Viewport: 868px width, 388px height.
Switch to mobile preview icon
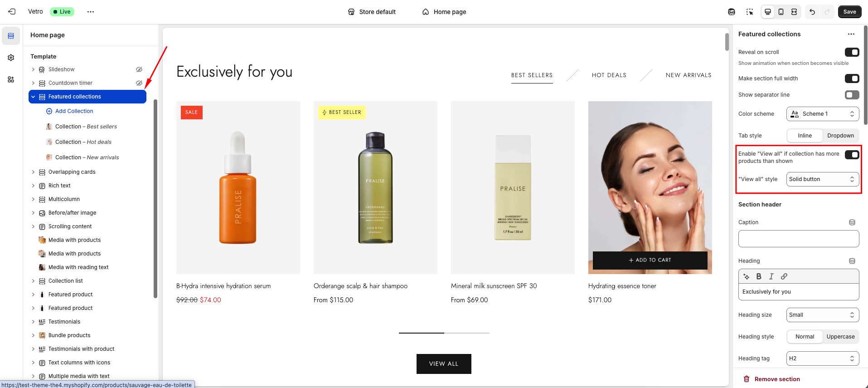781,12
